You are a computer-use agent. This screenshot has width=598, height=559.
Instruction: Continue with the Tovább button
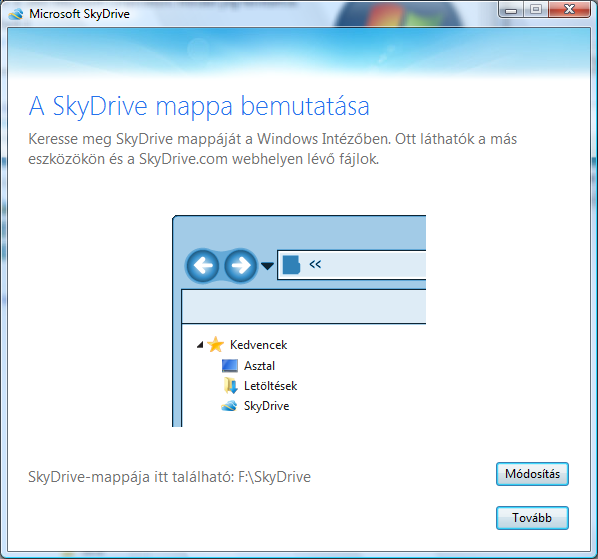532,518
